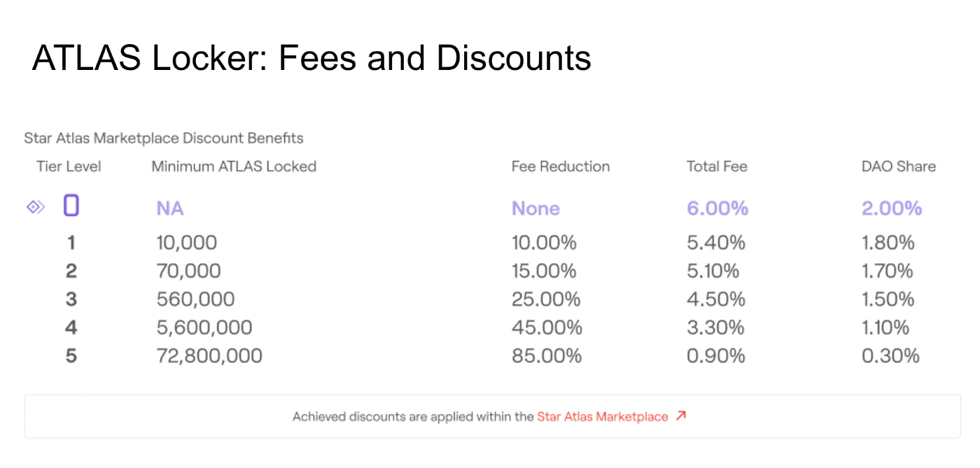Click the 560,000 ATLAS locked amount

(195, 299)
